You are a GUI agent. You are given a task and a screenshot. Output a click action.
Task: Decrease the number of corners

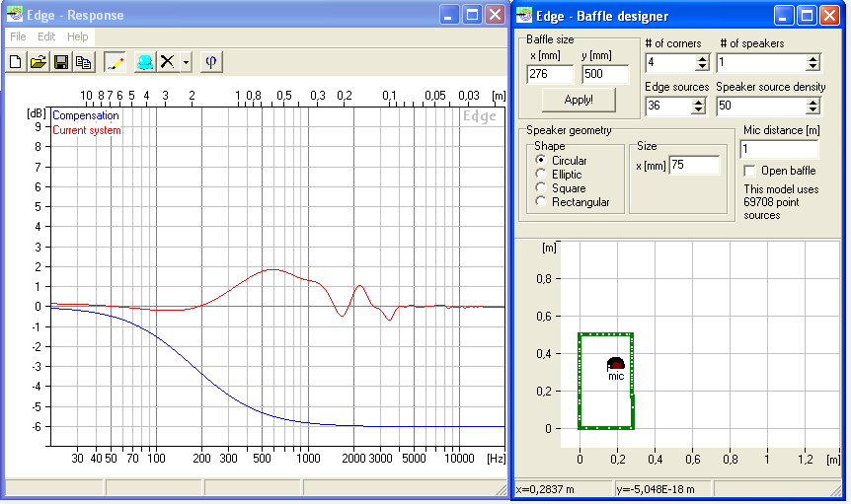click(702, 67)
